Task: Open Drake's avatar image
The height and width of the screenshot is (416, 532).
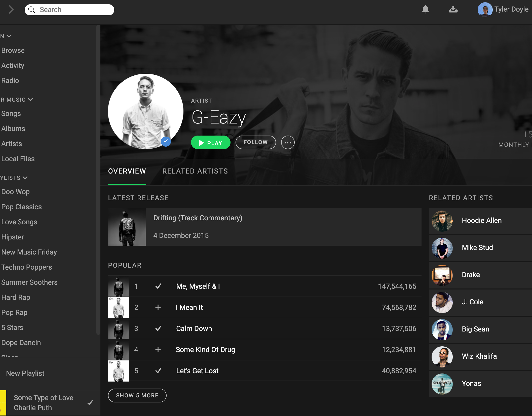Action: pos(442,275)
